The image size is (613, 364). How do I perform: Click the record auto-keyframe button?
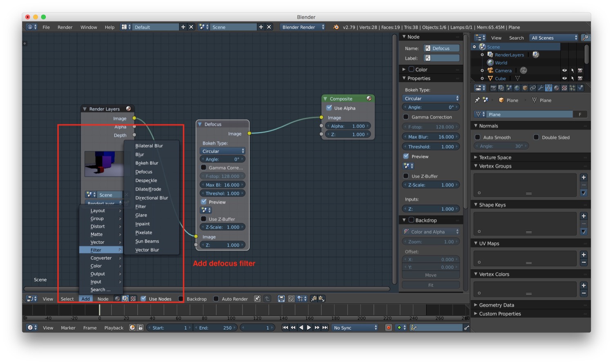tap(389, 328)
